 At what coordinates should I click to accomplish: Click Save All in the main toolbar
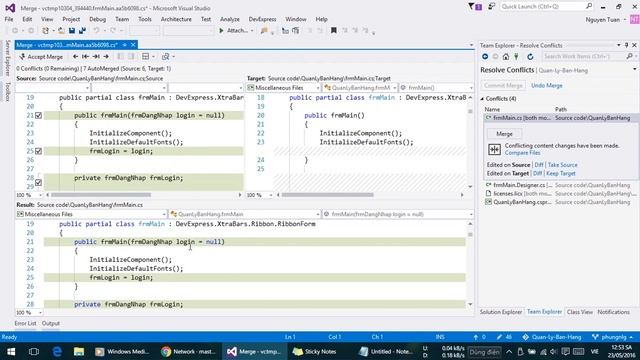pyautogui.click(x=82, y=31)
